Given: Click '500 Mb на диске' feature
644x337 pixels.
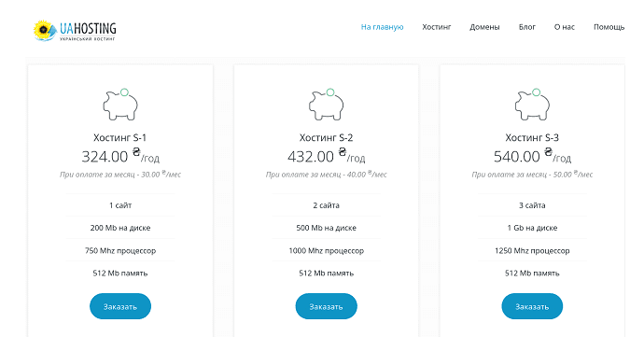Looking at the screenshot, I should tap(326, 228).
